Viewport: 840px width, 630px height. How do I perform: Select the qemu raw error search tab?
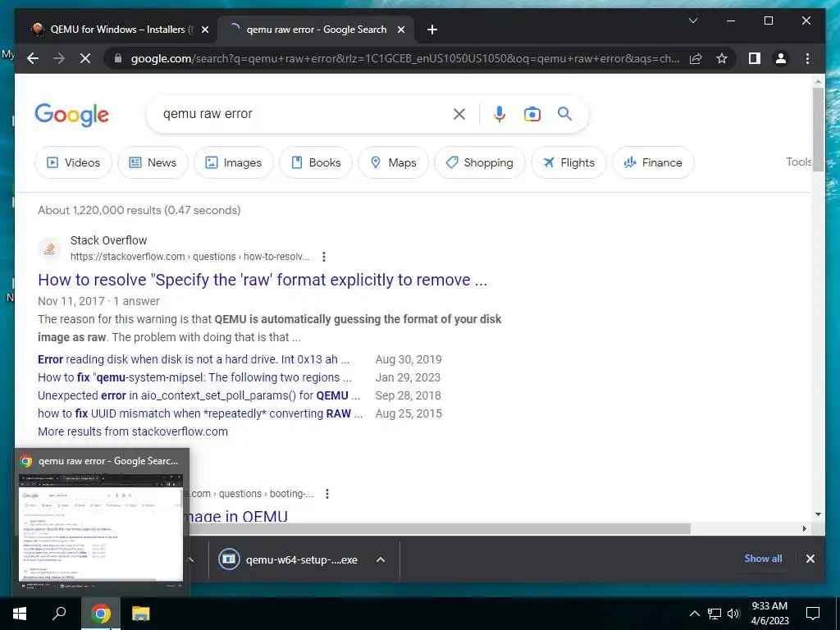point(316,30)
